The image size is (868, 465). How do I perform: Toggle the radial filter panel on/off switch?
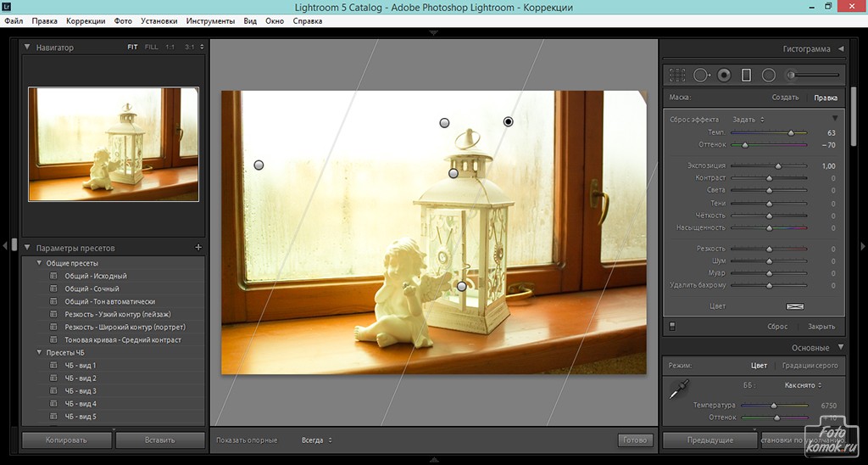pos(672,327)
